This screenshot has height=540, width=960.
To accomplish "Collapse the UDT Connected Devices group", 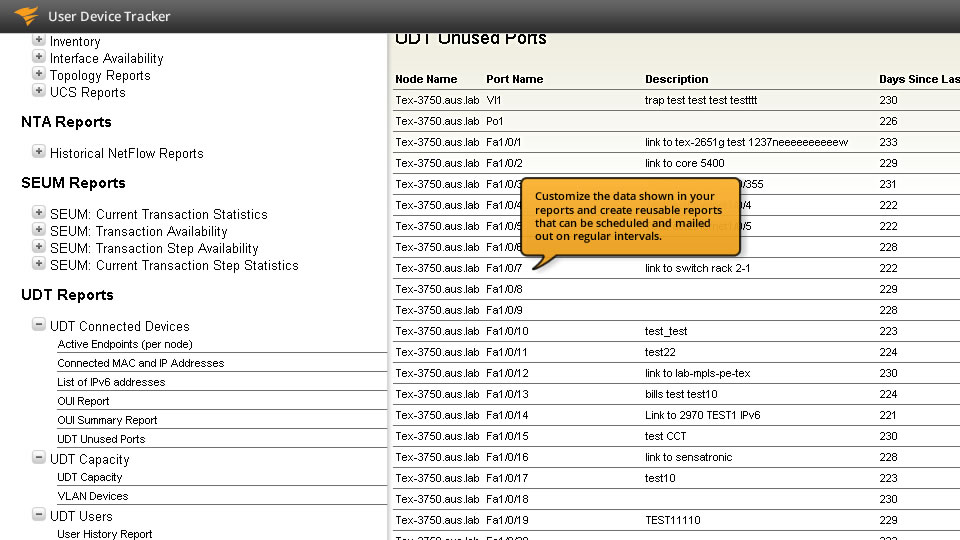I will 39,324.
